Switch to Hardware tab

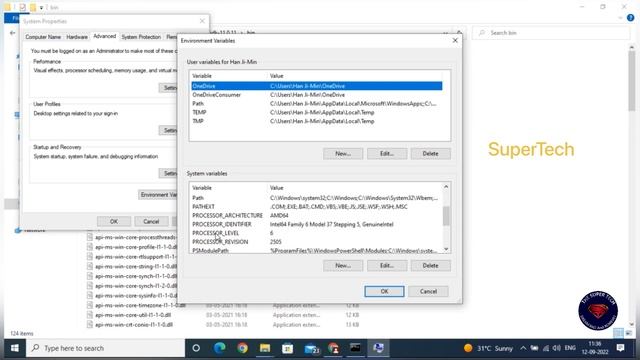[77, 37]
